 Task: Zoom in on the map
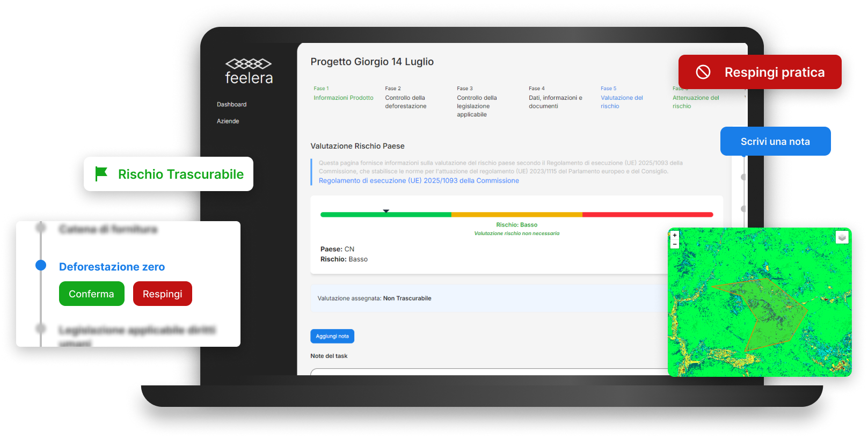coord(675,235)
